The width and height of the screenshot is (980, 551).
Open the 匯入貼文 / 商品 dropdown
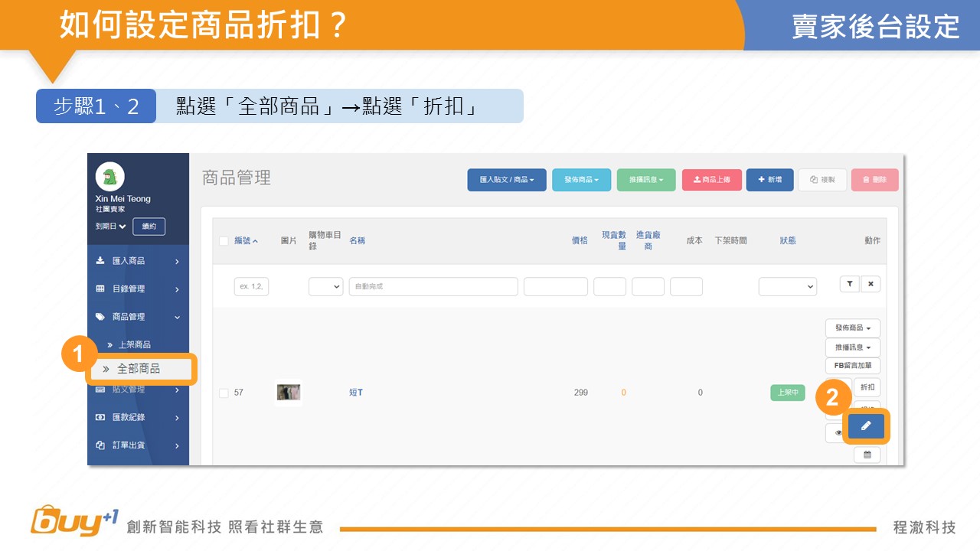pyautogui.click(x=507, y=180)
